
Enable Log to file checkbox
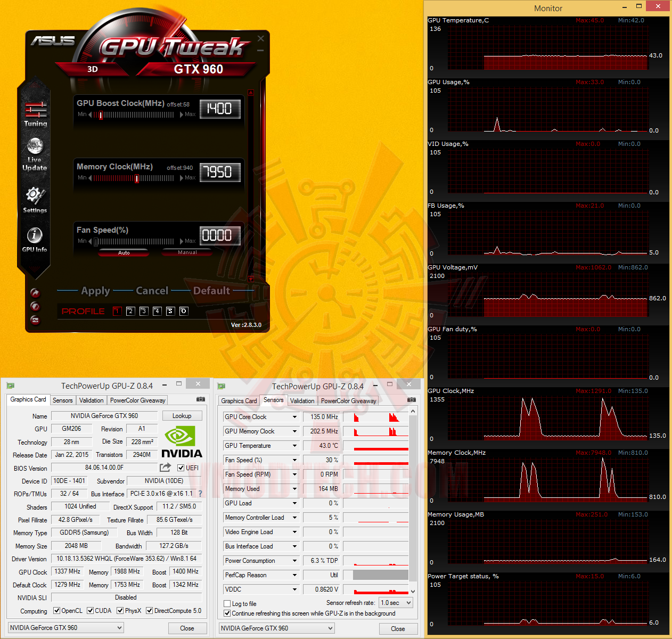click(227, 604)
